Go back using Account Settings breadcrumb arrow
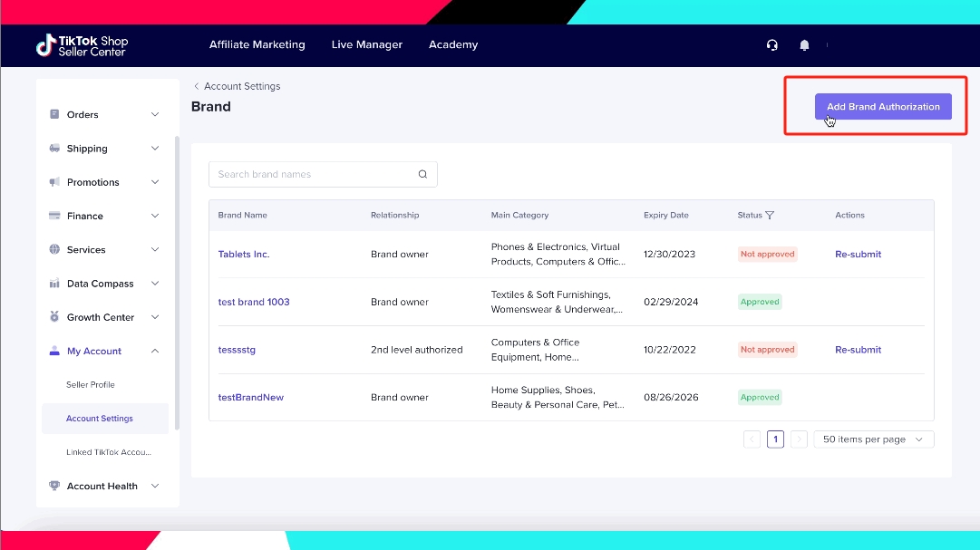Viewport: 980px width, 550px height. coord(196,86)
